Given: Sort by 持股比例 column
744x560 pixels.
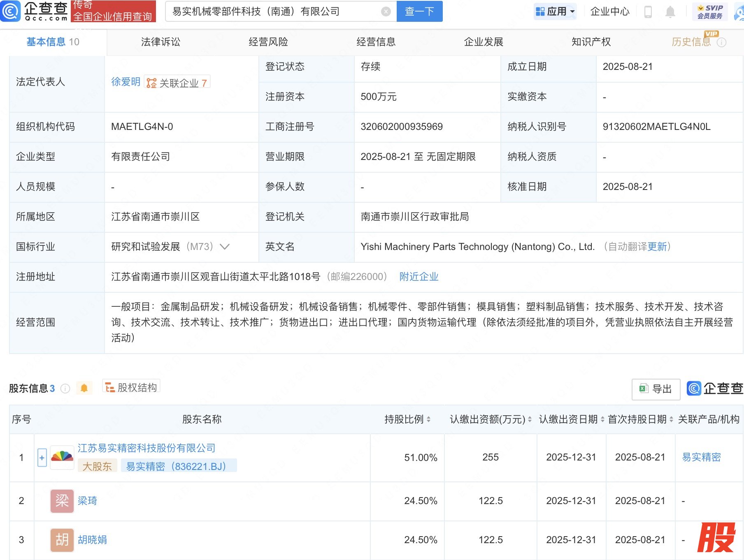Looking at the screenshot, I should point(428,419).
